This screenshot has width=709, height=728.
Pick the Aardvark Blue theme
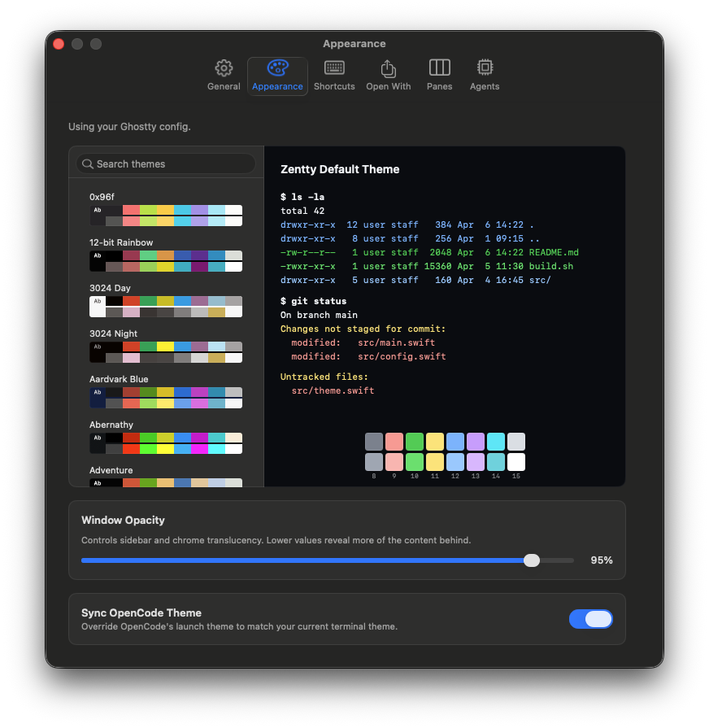point(166,391)
